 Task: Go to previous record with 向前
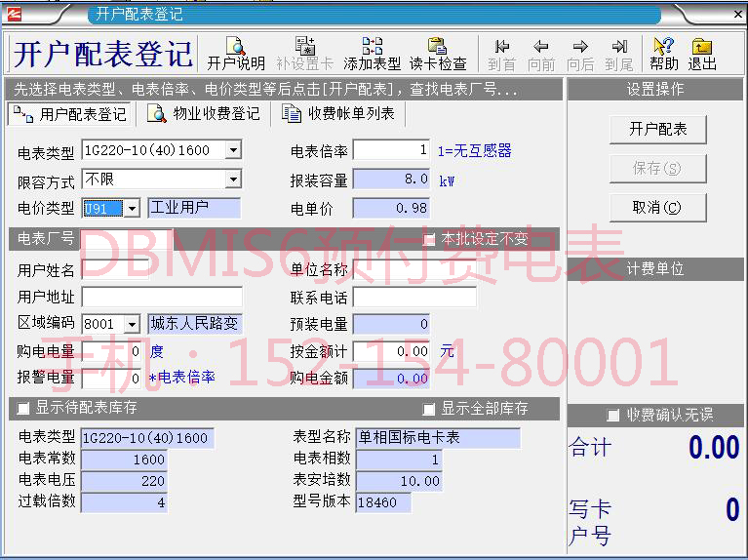540,53
